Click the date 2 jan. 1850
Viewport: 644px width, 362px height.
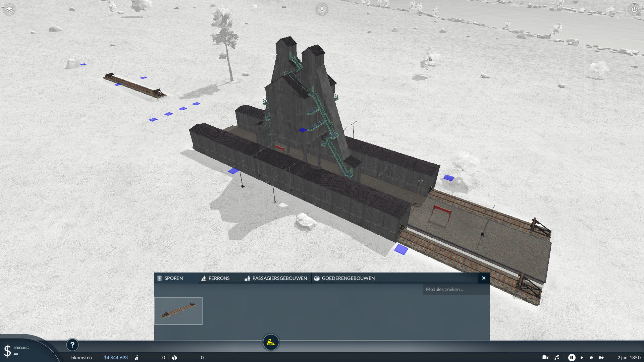pyautogui.click(x=629, y=358)
